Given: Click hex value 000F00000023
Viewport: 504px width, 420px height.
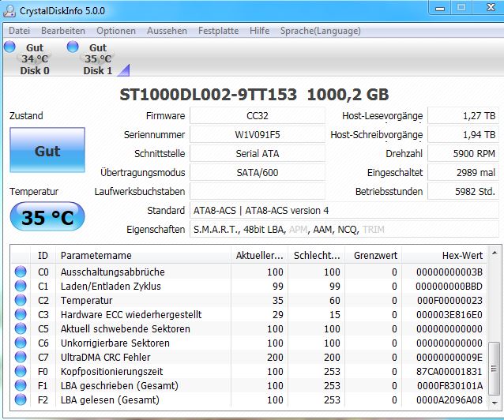Looking at the screenshot, I should click(x=449, y=301).
